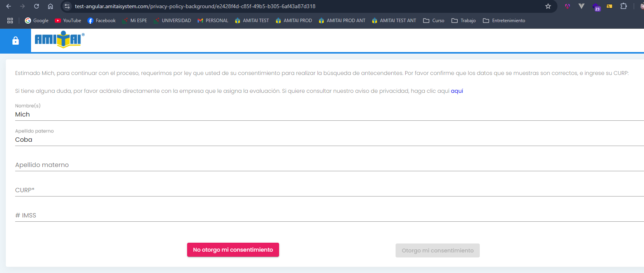This screenshot has width=644, height=273.
Task: Click the site information icon in address bar
Action: 67,6
